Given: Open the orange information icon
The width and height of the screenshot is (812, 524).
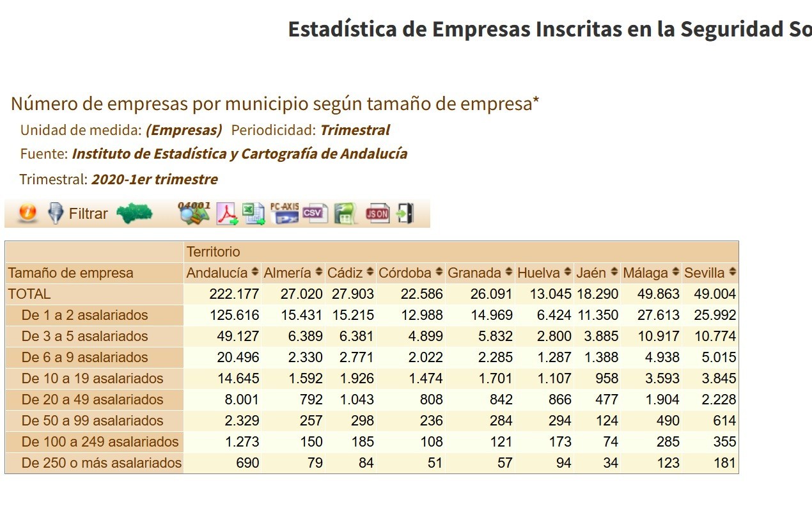Looking at the screenshot, I should point(27,213).
